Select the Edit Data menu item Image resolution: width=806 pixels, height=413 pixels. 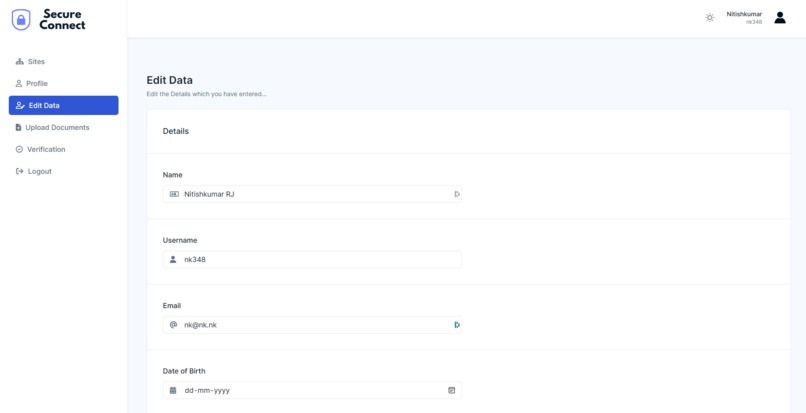point(64,105)
